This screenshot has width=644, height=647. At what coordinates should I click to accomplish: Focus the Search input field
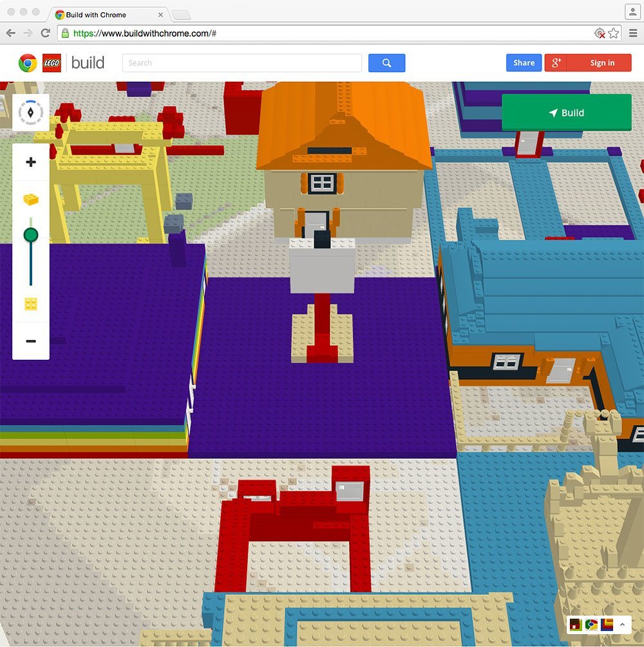point(242,62)
